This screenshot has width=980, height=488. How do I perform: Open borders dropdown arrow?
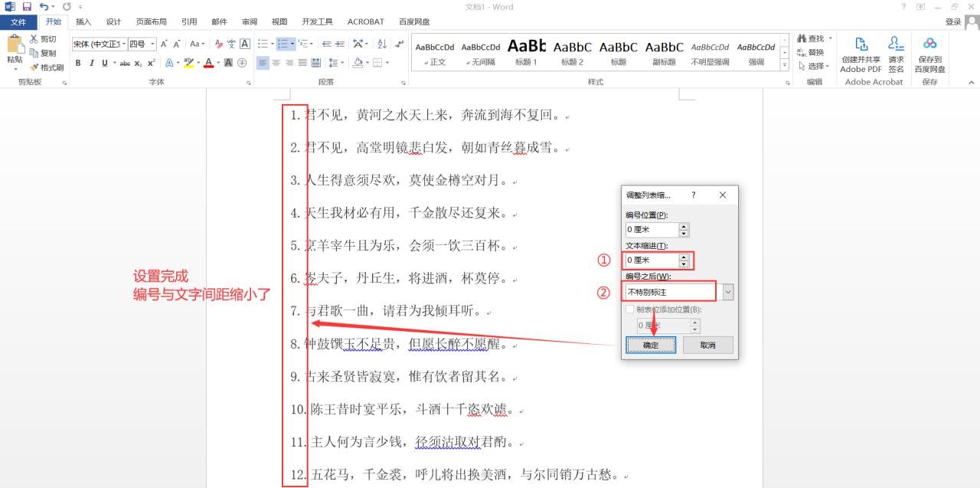click(387, 63)
